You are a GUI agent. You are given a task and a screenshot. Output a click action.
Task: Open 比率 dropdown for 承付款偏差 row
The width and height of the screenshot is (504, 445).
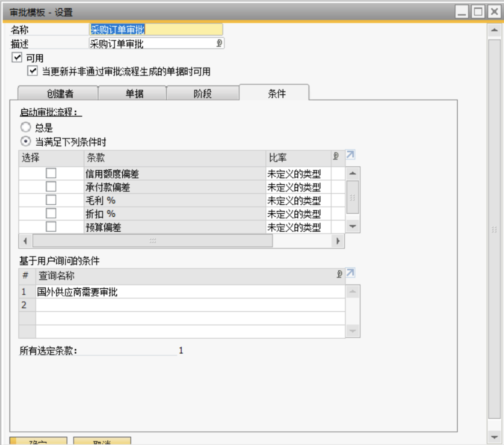tap(298, 187)
